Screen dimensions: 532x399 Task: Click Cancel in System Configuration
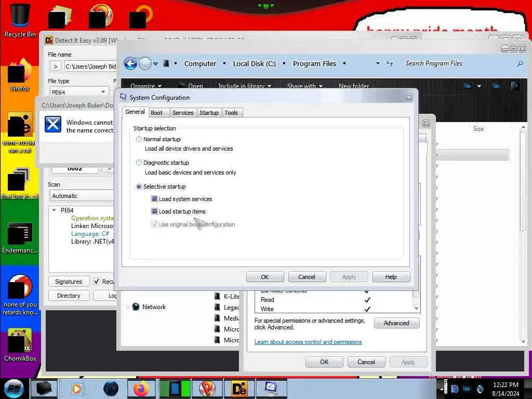(307, 277)
